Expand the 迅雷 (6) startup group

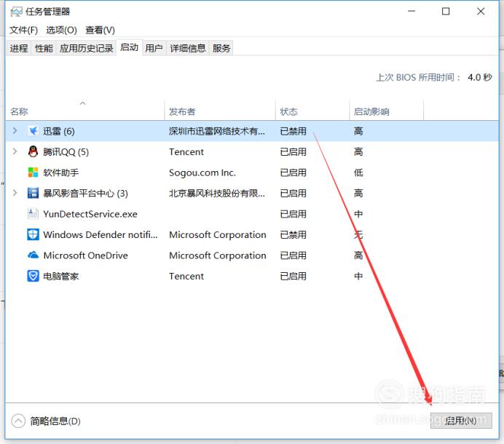pos(15,130)
